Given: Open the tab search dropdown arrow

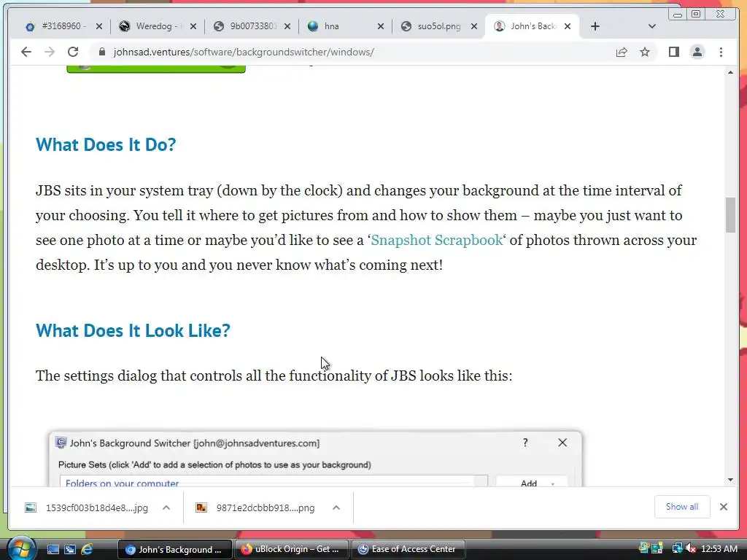Looking at the screenshot, I should click(x=652, y=26).
